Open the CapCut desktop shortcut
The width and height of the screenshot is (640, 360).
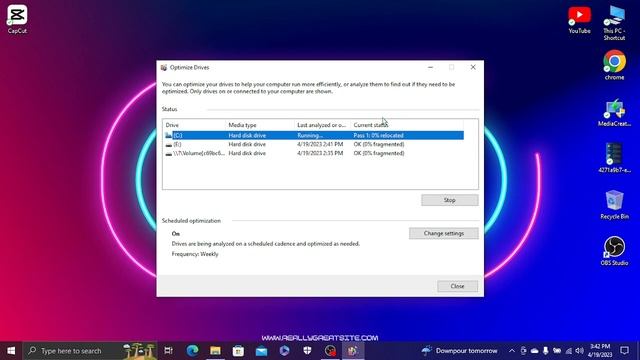coord(17,19)
